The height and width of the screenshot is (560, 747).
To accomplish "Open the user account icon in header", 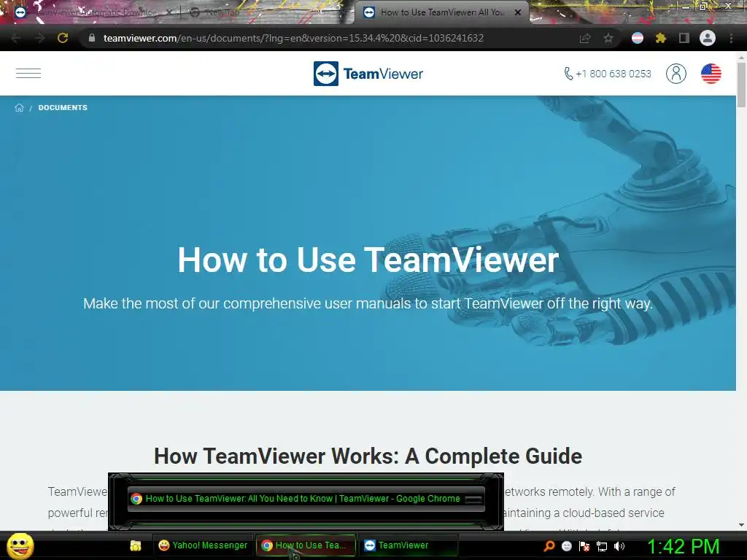I will pos(676,74).
